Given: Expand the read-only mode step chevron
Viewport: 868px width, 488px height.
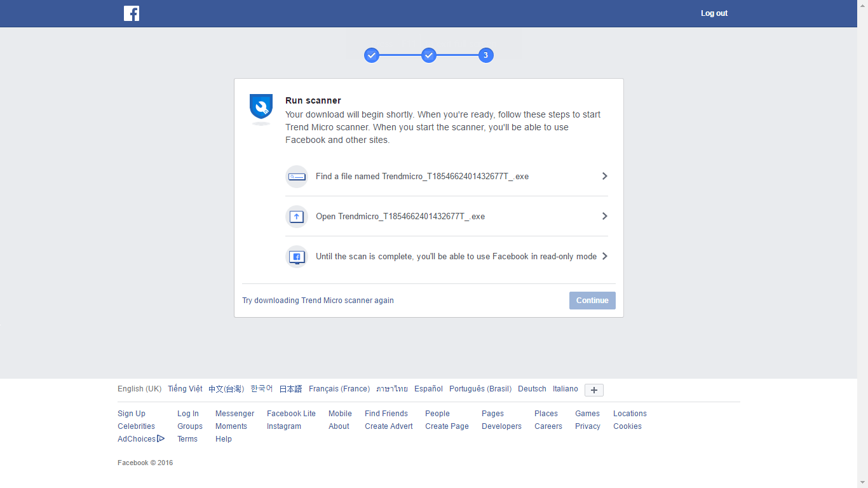Looking at the screenshot, I should 605,256.
